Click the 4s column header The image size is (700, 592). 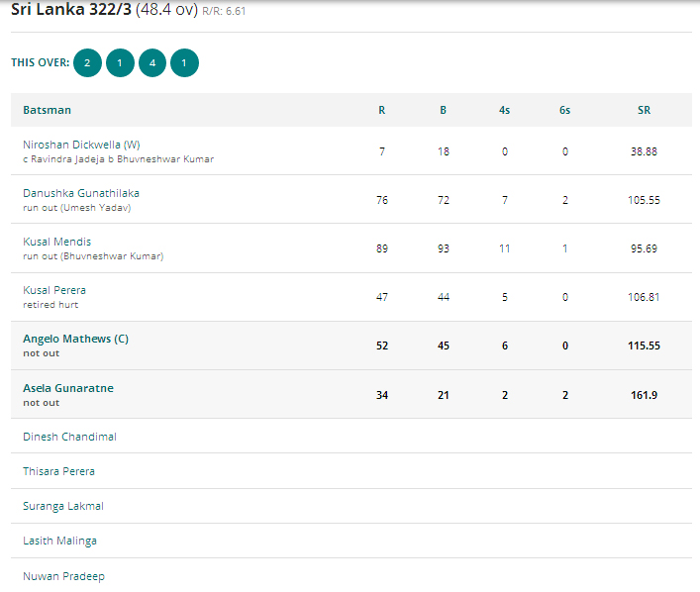[505, 110]
